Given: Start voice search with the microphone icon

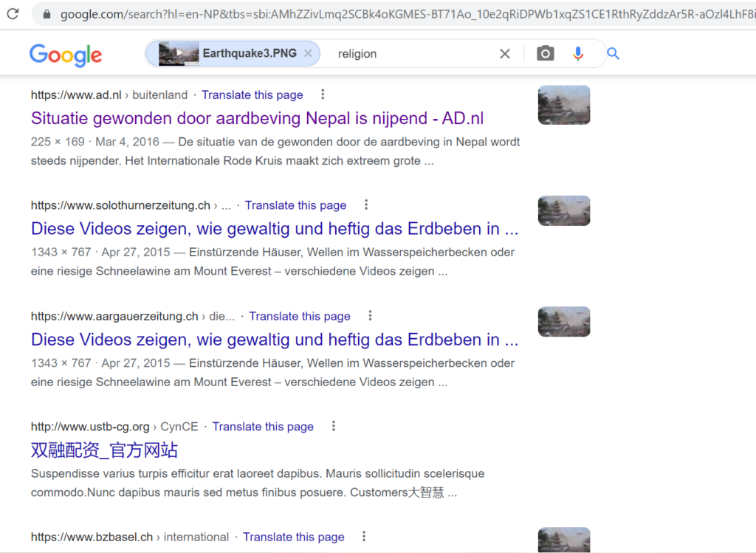Looking at the screenshot, I should coord(578,53).
